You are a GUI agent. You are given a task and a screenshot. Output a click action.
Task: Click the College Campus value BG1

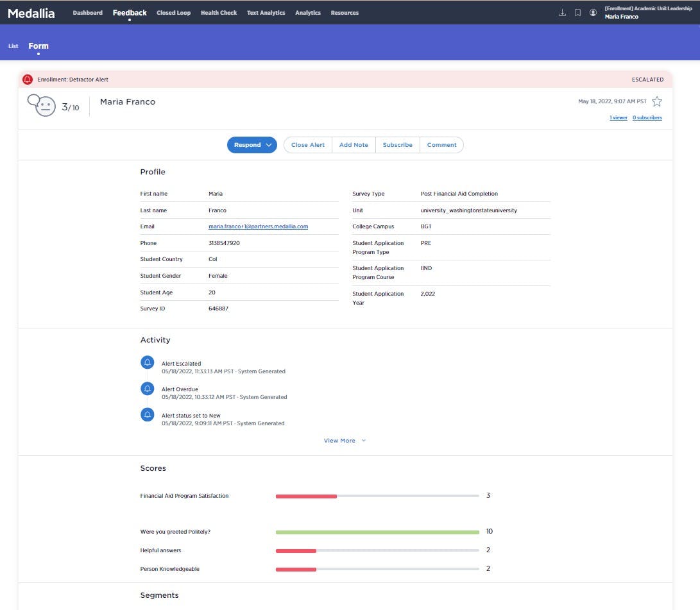[x=426, y=226]
